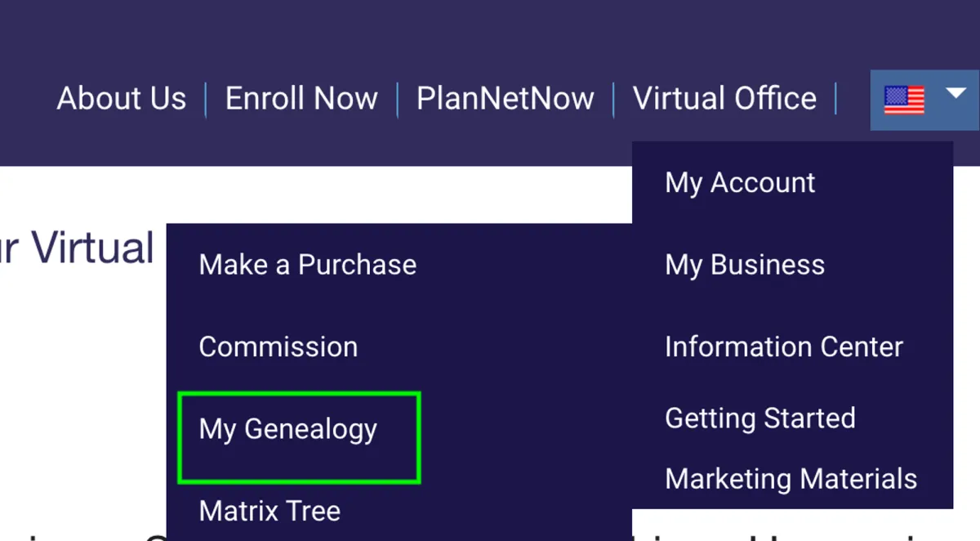This screenshot has width=980, height=541.
Task: Open the Commission submenu item
Action: pos(278,347)
